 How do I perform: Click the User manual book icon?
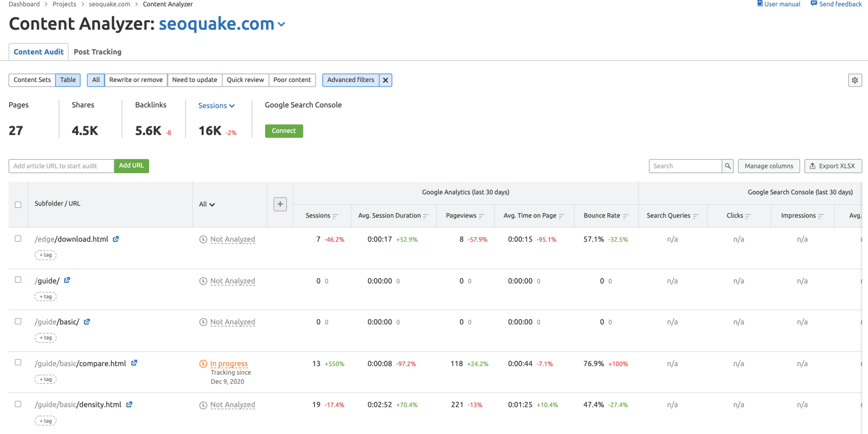point(760,3)
